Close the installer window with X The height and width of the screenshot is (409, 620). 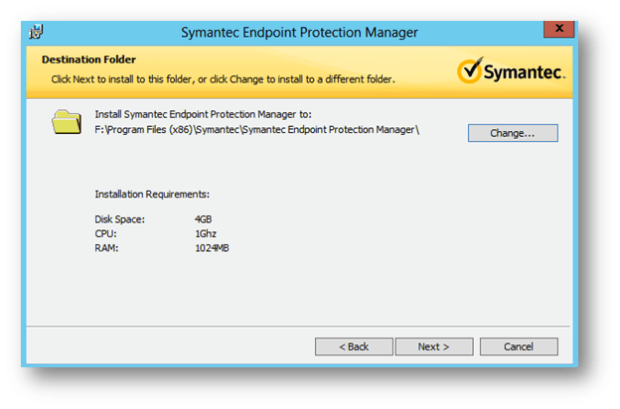557,29
